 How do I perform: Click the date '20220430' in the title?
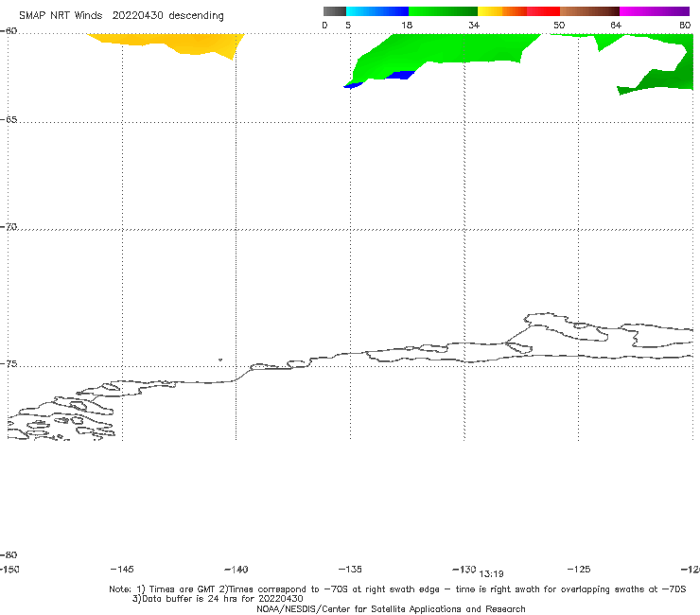point(137,16)
